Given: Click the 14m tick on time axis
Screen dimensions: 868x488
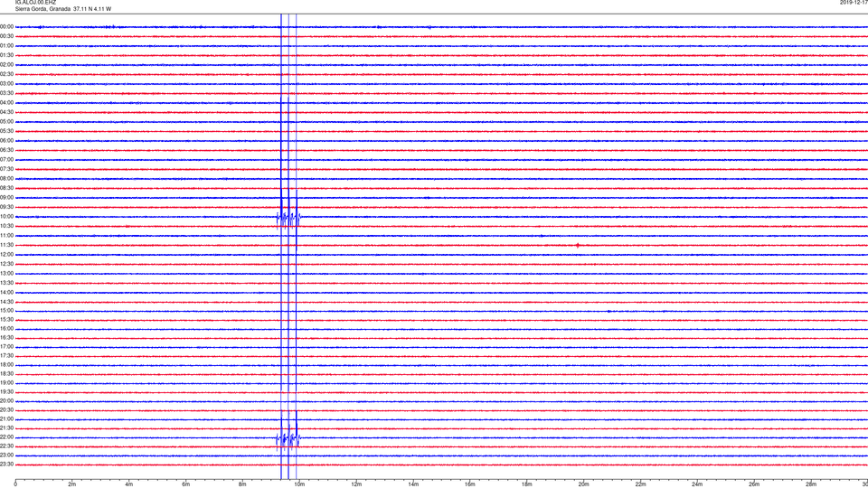Looking at the screenshot, I should pyautogui.click(x=413, y=484).
